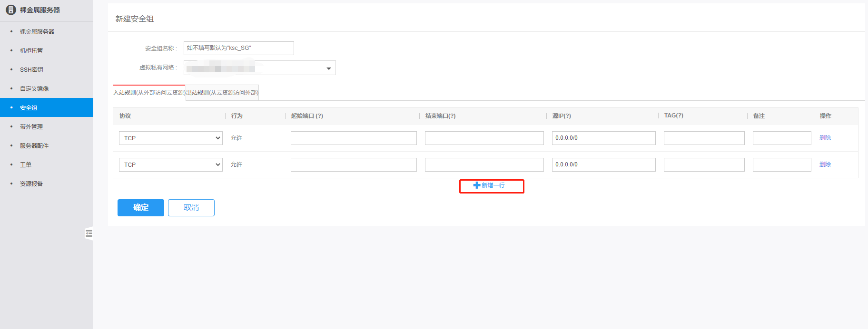
Task: Click the first row's 备注 input
Action: coord(782,138)
